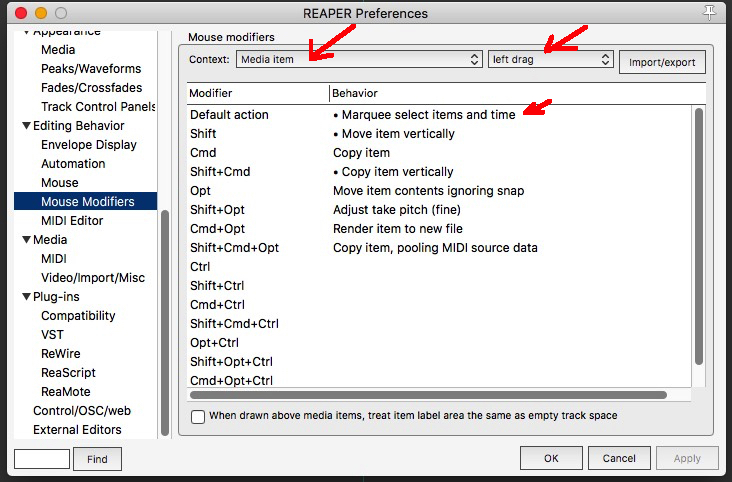Open Video/Import/Misc preferences

point(93,278)
